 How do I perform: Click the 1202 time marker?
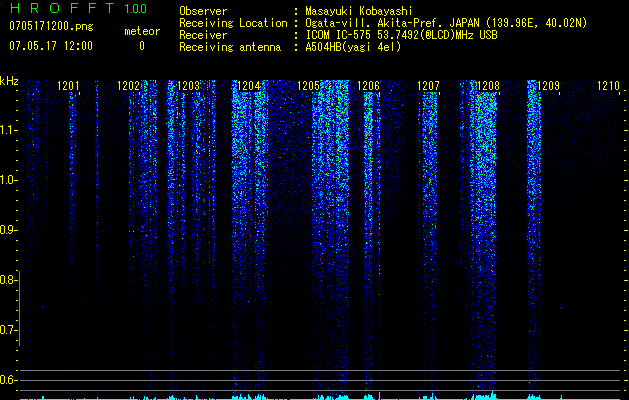point(128,86)
